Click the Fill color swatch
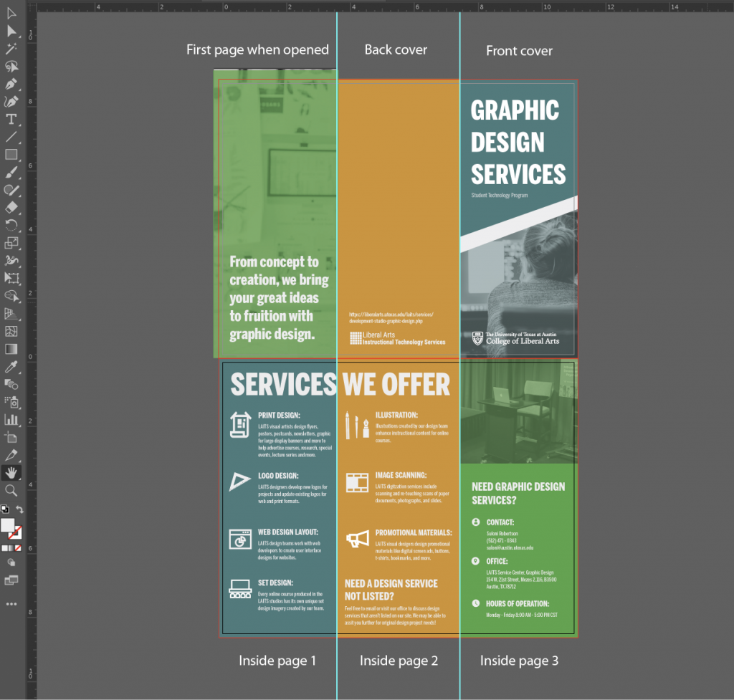 coord(7,525)
